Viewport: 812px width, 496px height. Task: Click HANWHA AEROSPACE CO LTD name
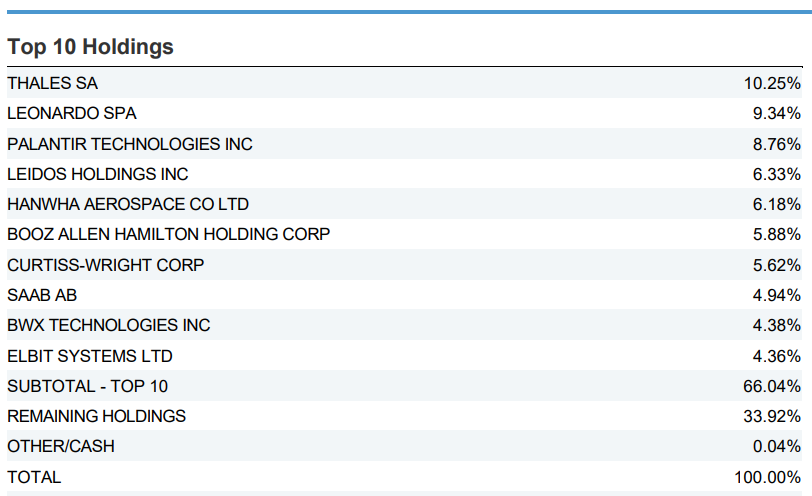click(x=128, y=204)
